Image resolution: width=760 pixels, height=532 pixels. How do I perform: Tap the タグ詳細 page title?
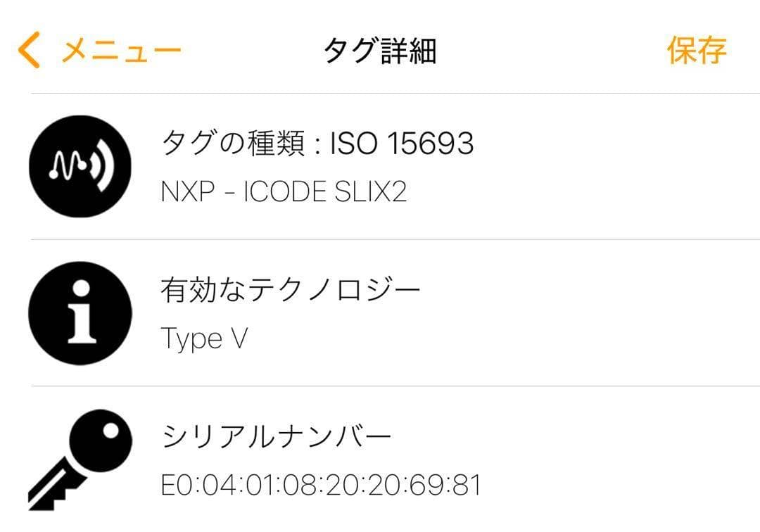380,51
